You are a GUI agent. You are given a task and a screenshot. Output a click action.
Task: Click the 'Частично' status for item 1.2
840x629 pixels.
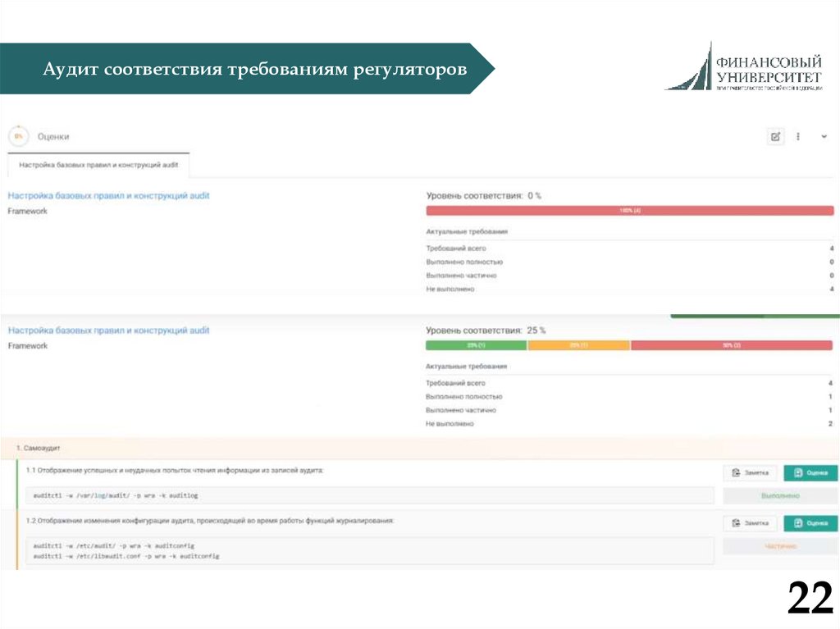(x=780, y=546)
